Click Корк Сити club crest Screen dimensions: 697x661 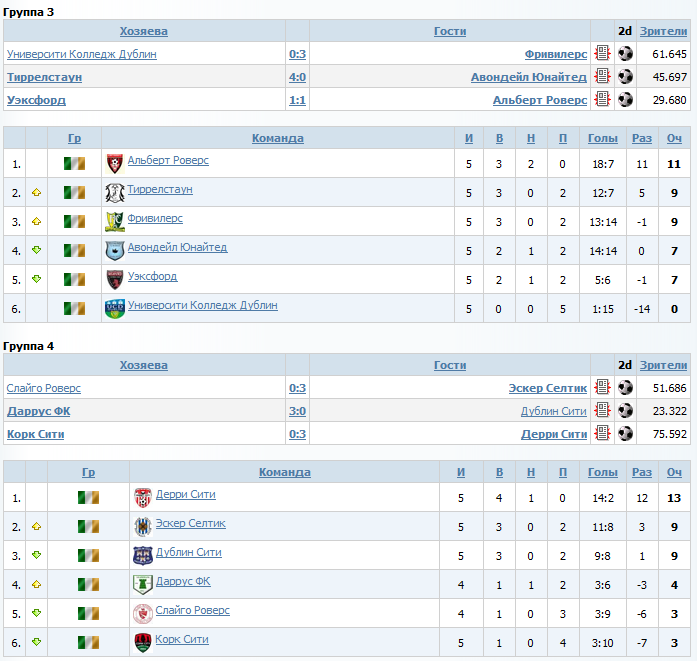[x=143, y=642]
